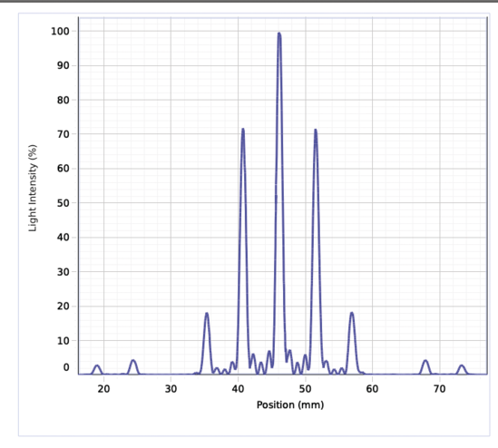Select the small peak near 19 mm
The height and width of the screenshot is (448, 498).
point(97,366)
